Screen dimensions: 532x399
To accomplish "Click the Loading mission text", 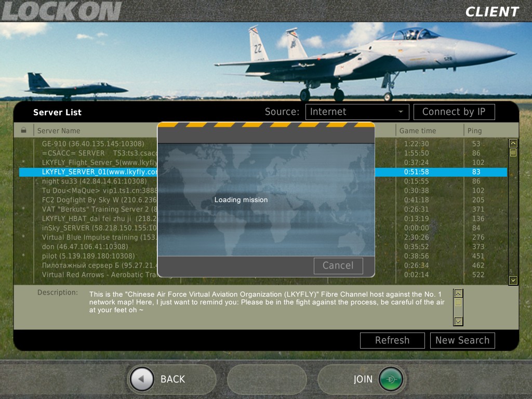I will [241, 200].
